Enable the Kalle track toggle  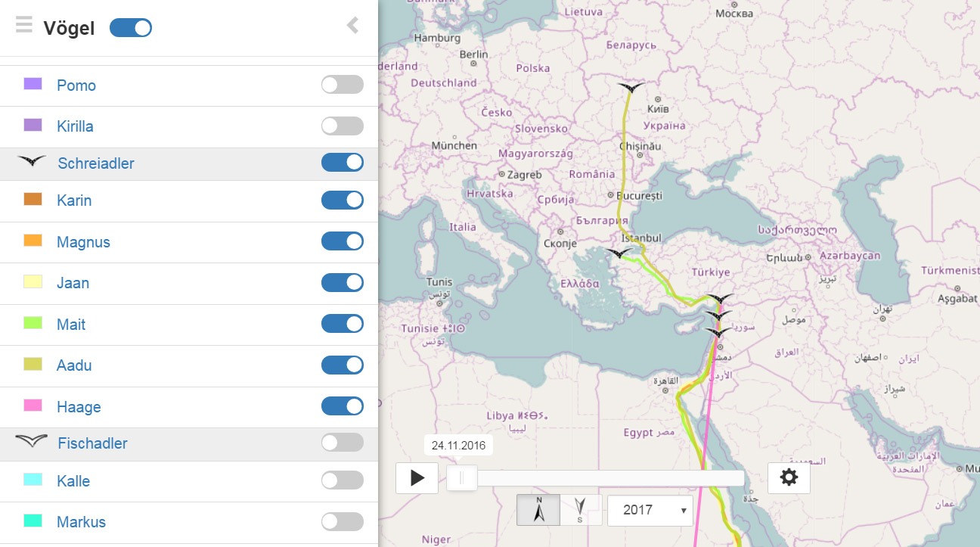[342, 480]
